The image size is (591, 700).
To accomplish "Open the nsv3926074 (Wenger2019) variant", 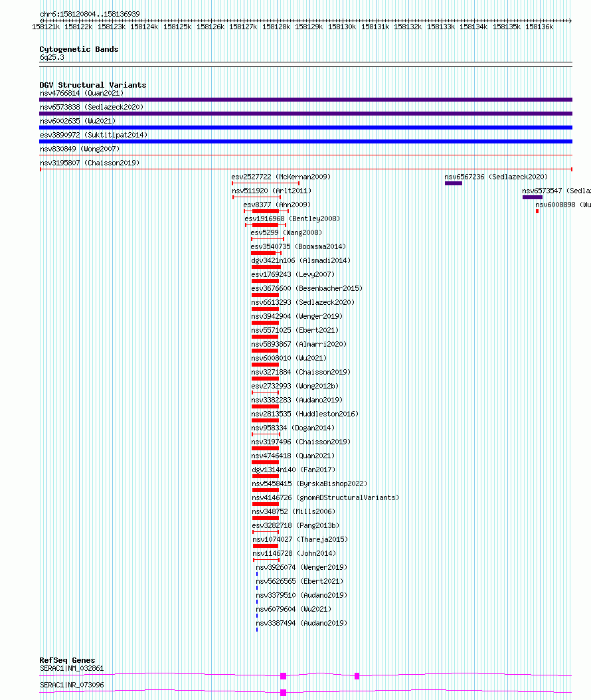I will [x=301, y=567].
